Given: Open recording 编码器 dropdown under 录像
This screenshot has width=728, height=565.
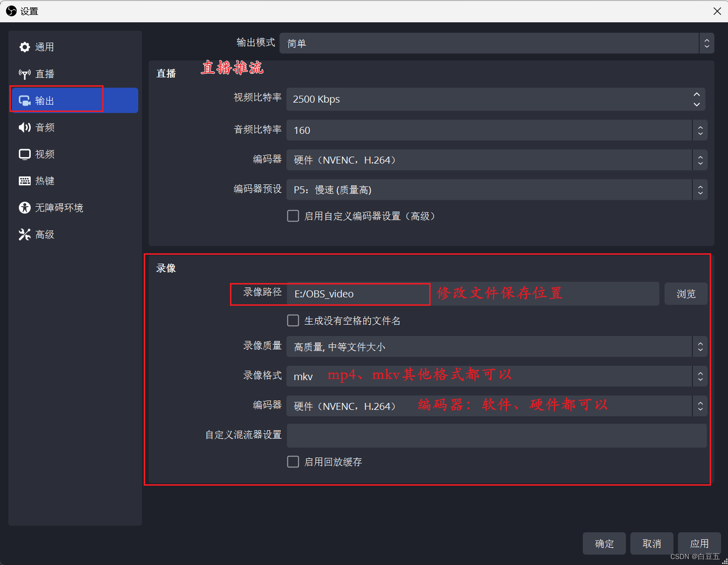Looking at the screenshot, I should pos(497,406).
